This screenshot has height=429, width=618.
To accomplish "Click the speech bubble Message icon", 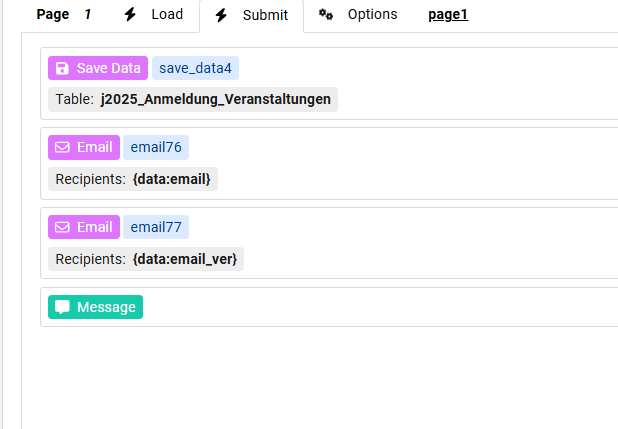I will coord(62,307).
